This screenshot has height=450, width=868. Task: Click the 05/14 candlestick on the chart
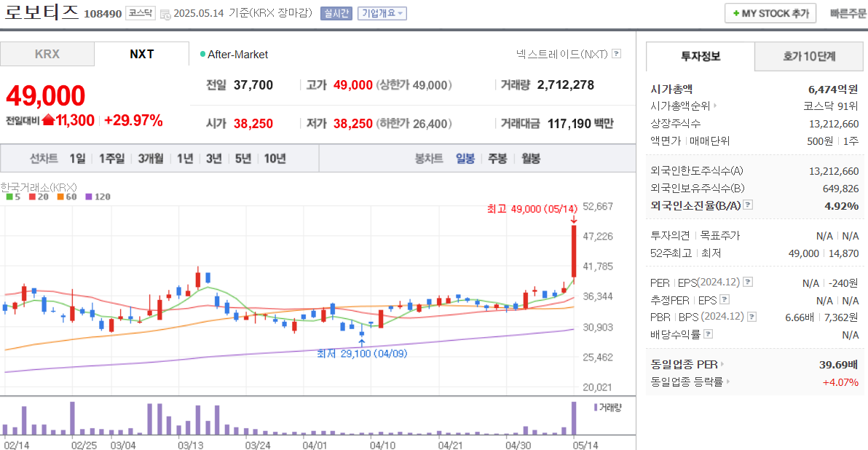point(574,253)
